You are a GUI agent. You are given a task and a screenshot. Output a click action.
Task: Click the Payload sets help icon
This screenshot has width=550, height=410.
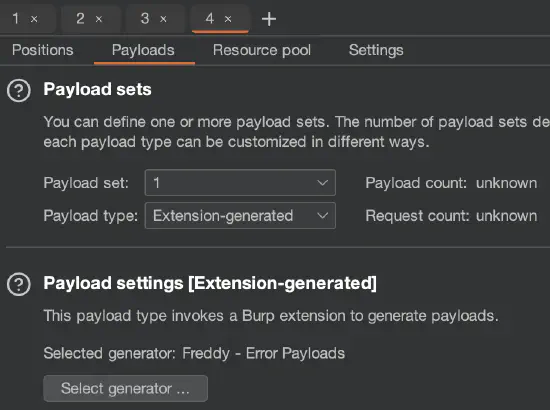(19, 90)
